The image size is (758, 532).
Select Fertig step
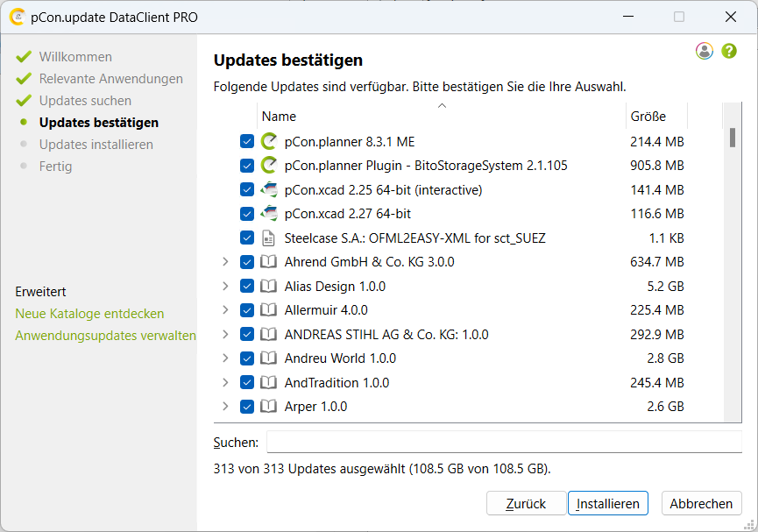(x=55, y=167)
